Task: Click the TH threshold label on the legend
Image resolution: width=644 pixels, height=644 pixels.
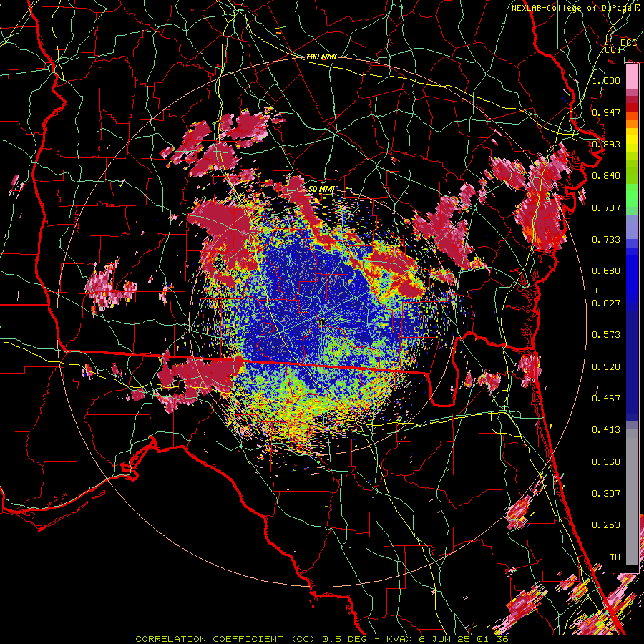Action: point(615,557)
